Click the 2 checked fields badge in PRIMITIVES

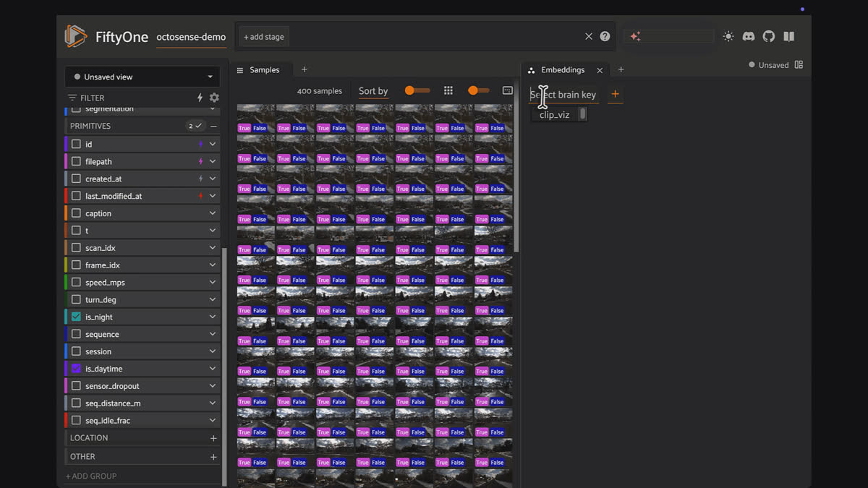click(x=195, y=126)
